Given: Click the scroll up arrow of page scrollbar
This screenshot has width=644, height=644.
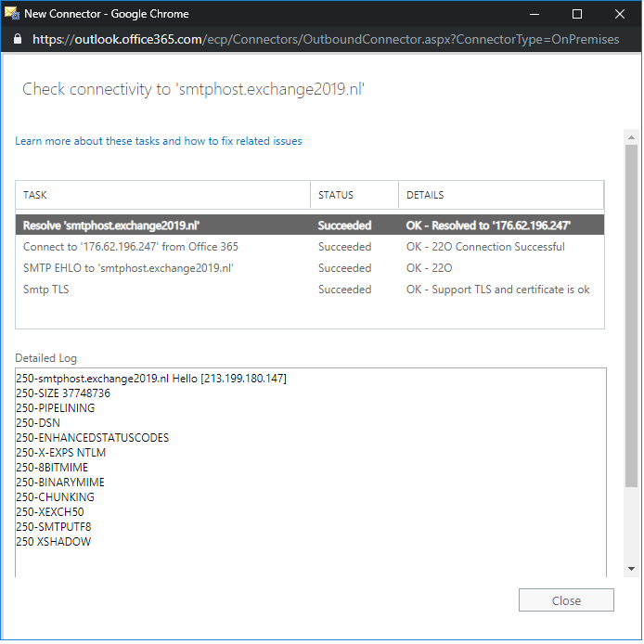Looking at the screenshot, I should click(x=632, y=136).
